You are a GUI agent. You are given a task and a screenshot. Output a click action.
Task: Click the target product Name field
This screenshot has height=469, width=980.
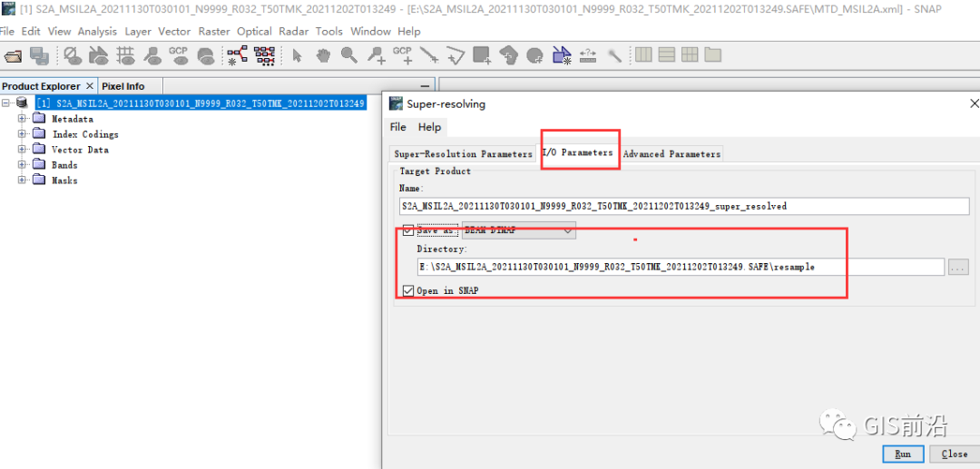[x=684, y=205]
